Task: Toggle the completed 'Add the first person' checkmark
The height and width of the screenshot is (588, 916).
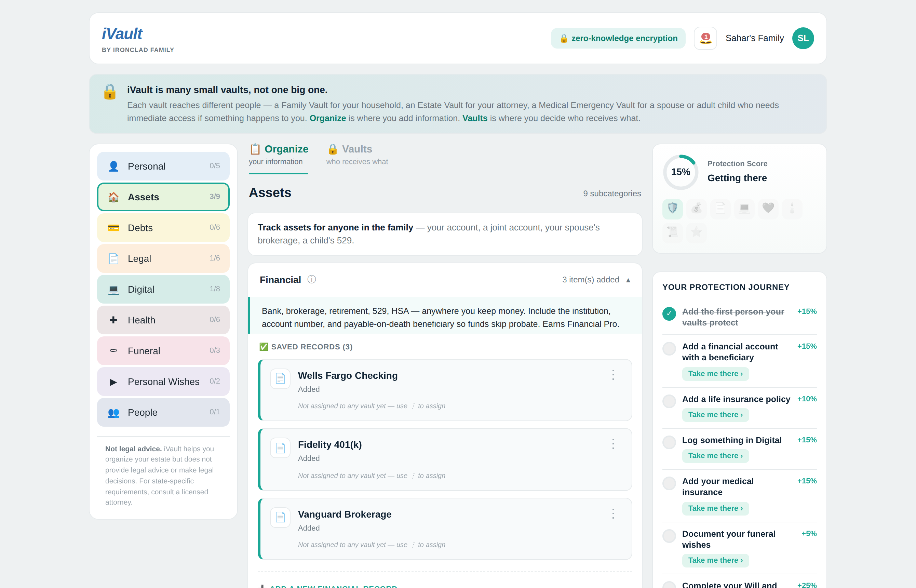Action: 669,314
